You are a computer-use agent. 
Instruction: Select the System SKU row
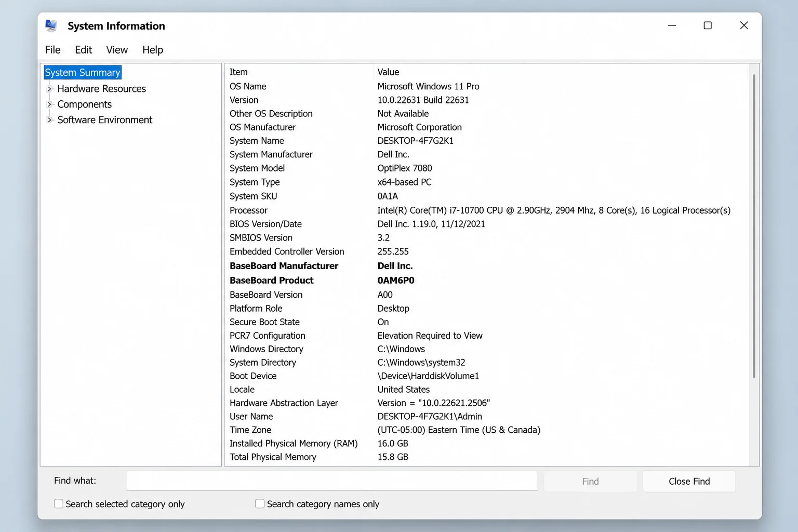point(487,196)
